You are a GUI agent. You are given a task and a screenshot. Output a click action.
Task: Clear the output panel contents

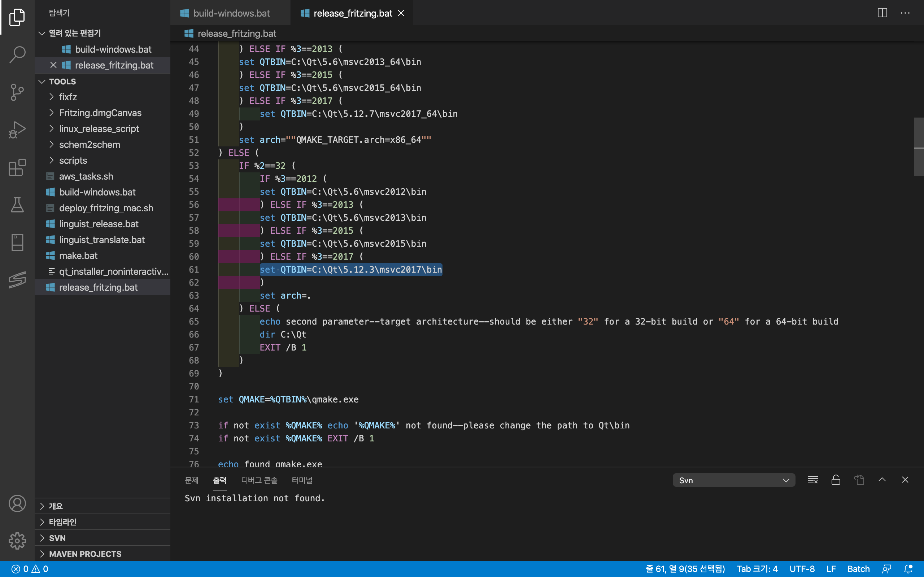pyautogui.click(x=812, y=480)
